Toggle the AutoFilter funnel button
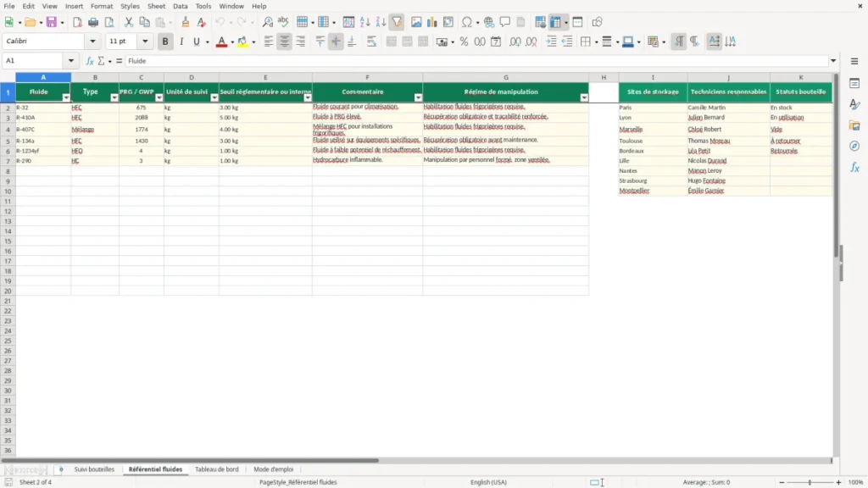This screenshot has height=488, width=868. [397, 22]
